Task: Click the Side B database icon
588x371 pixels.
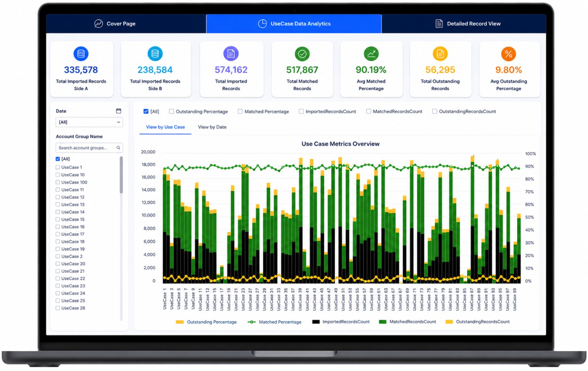Action: click(155, 54)
